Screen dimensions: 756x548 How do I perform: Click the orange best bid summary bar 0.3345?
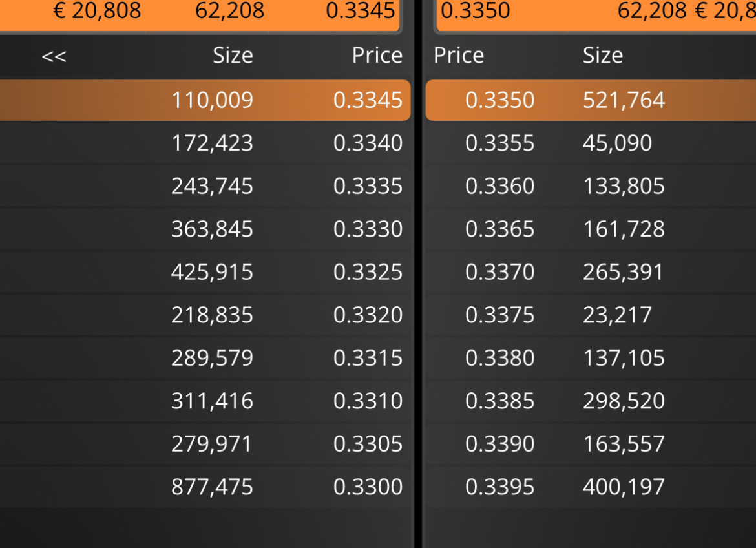point(200,14)
